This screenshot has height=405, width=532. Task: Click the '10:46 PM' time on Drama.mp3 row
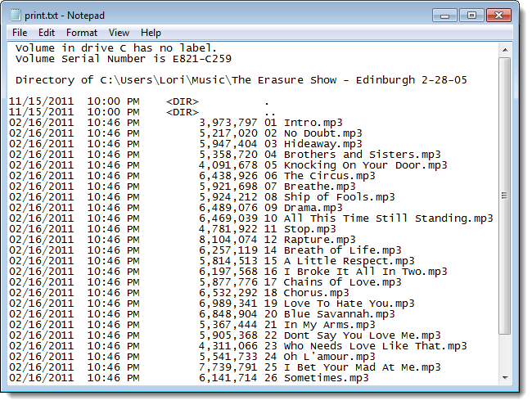click(x=113, y=208)
